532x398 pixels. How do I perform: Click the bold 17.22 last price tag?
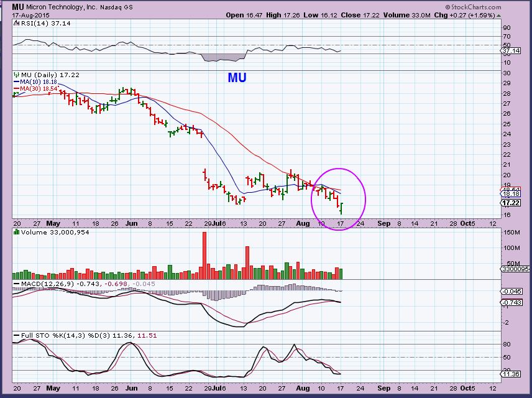click(x=511, y=203)
